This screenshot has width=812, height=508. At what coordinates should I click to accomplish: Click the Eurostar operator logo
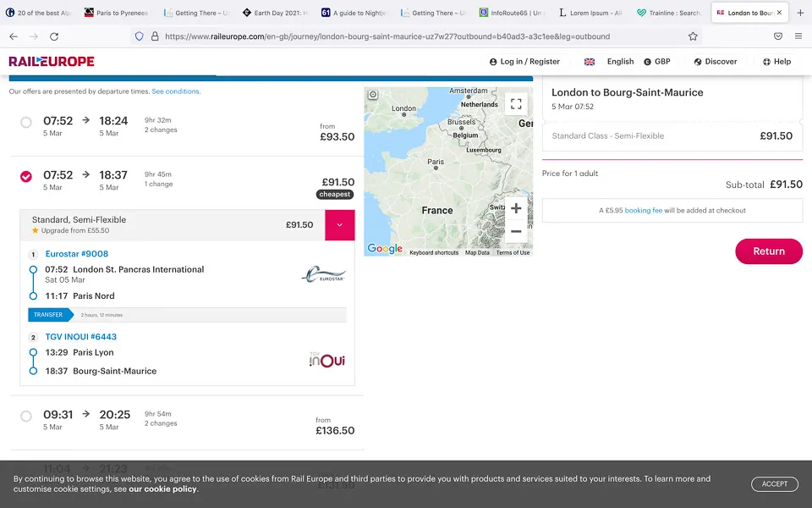pos(324,274)
